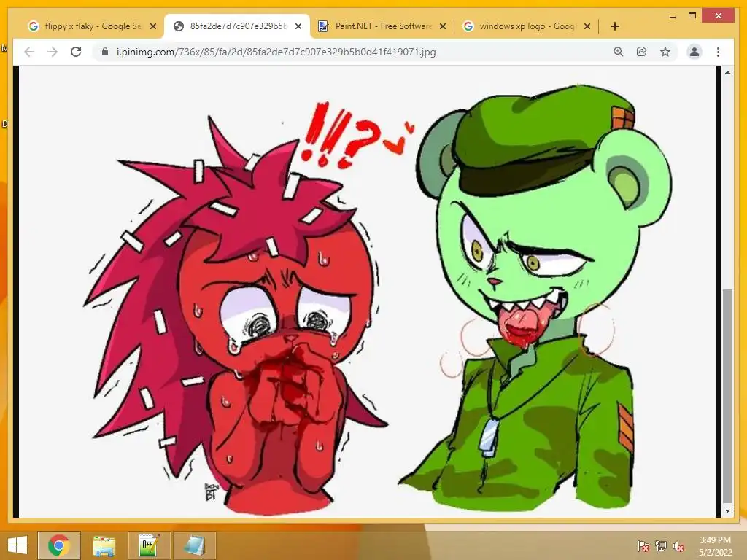This screenshot has width=747, height=560.
Task: Close the Paint.NET tab
Action: pyautogui.click(x=443, y=26)
